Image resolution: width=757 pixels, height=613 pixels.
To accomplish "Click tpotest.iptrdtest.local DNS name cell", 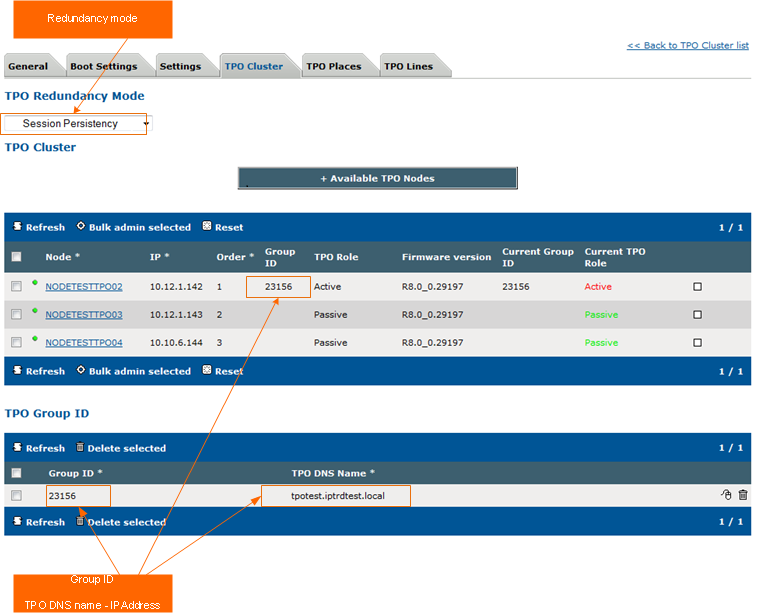I will click(x=338, y=496).
